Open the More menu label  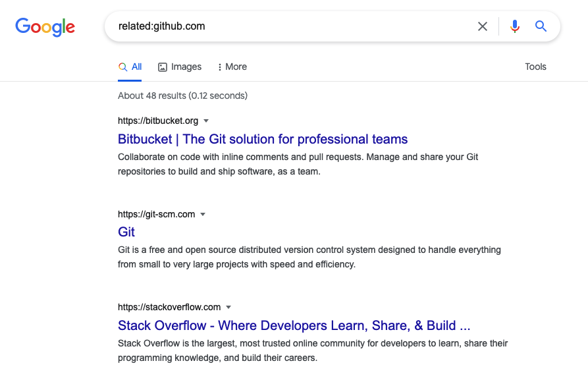click(236, 67)
